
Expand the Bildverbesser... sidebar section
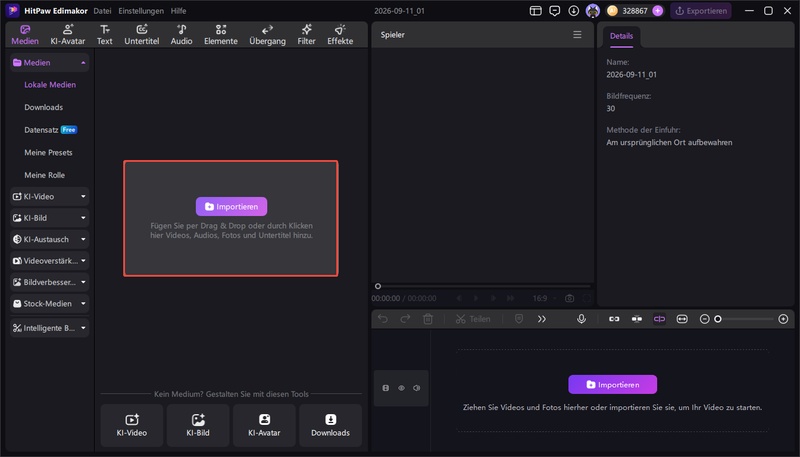[49, 282]
